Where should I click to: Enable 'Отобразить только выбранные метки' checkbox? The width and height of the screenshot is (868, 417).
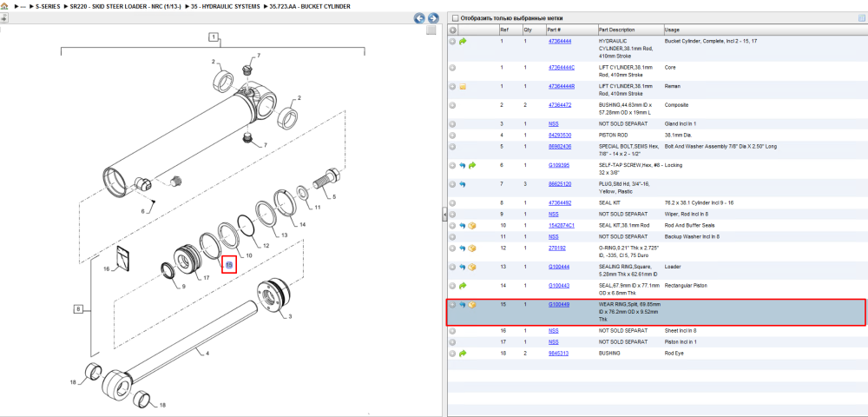tap(455, 18)
